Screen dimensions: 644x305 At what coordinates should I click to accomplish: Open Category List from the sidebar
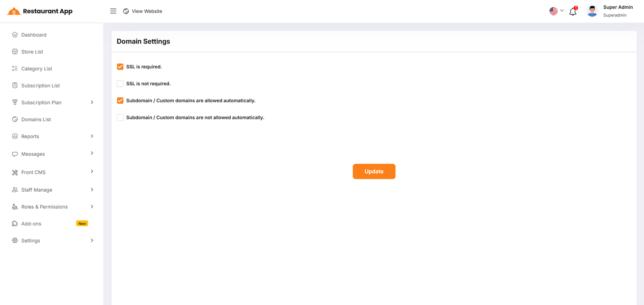coord(37,69)
